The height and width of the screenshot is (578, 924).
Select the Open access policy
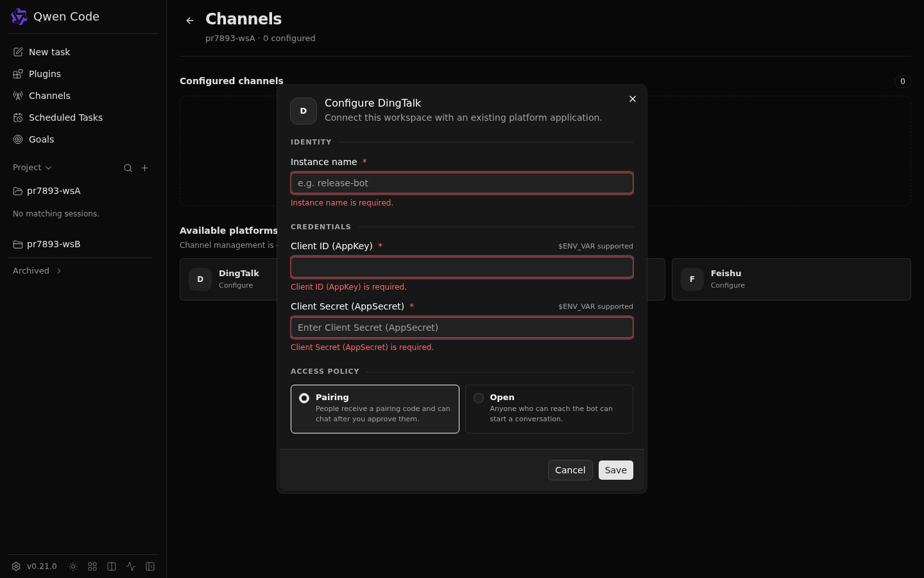pos(549,409)
